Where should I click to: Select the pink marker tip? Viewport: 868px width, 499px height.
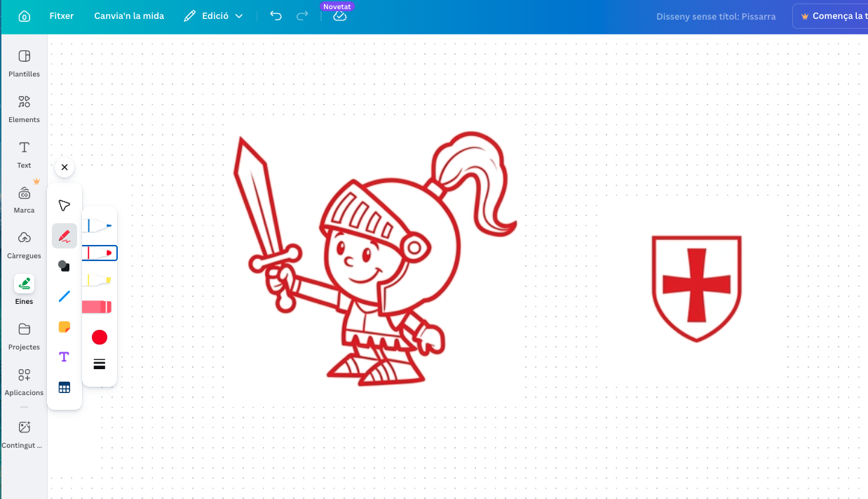click(99, 307)
